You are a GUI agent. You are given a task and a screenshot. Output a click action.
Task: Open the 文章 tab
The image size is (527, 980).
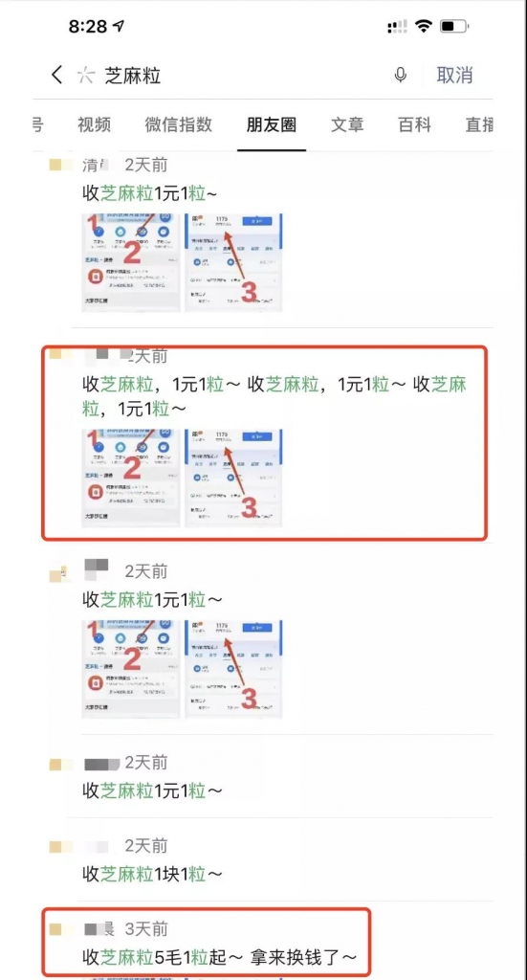click(x=347, y=124)
